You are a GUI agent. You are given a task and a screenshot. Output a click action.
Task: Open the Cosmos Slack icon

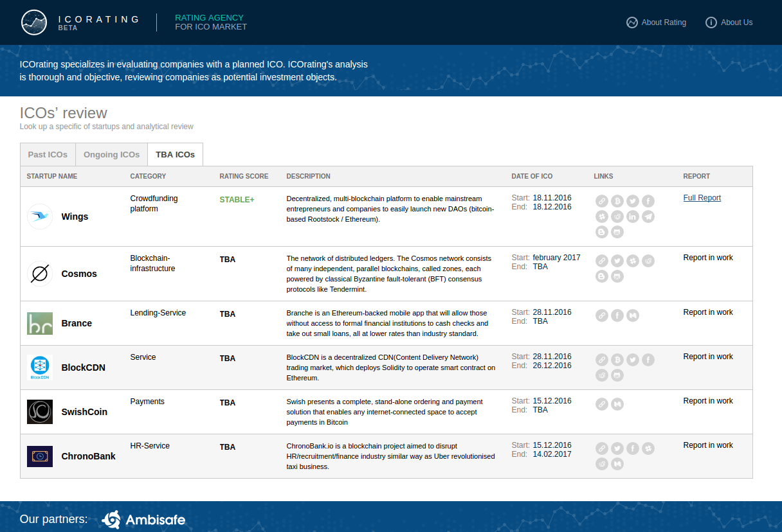tap(633, 261)
